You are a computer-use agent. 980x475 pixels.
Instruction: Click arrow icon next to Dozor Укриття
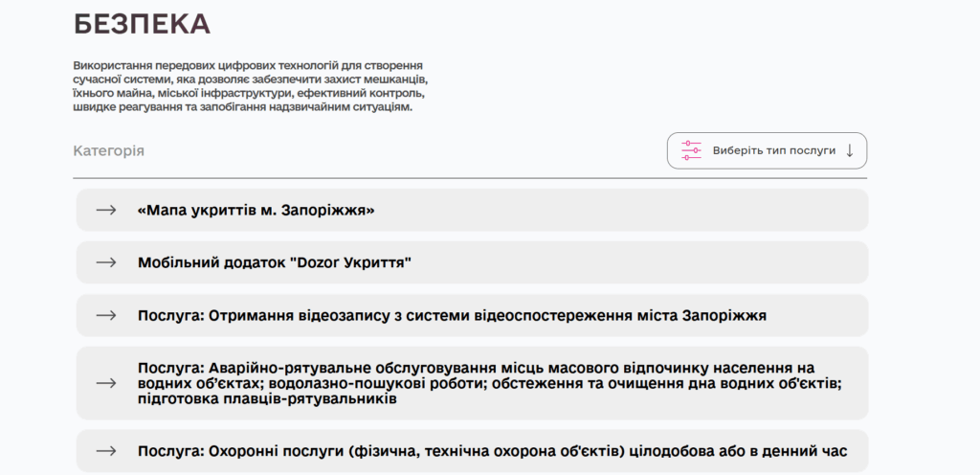click(106, 262)
